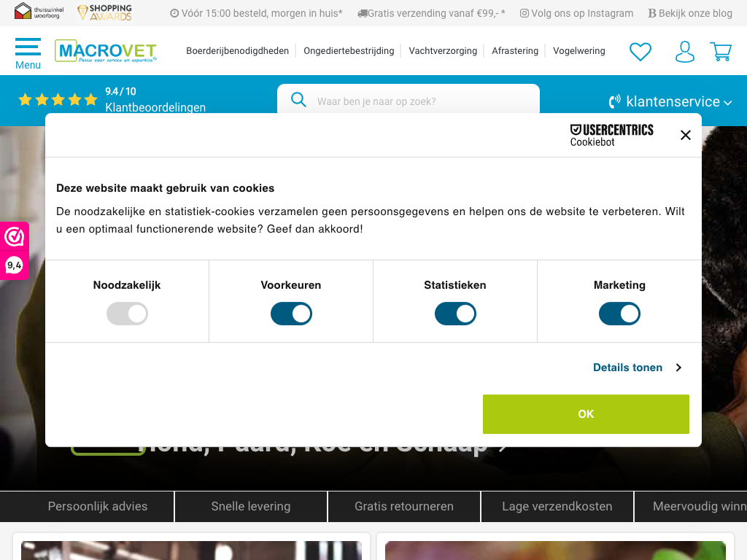747x560 pixels.
Task: Click Vóór 15:00 besteld, morgen in huis
Action: (x=256, y=13)
